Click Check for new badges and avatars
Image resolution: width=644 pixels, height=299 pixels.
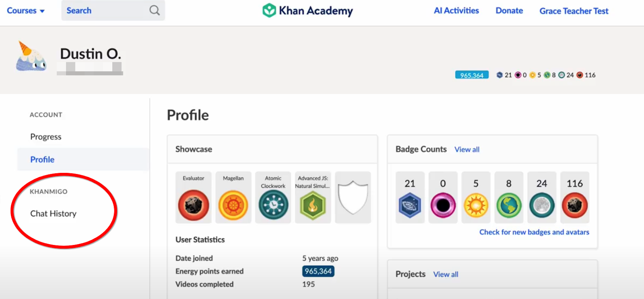[x=534, y=232]
